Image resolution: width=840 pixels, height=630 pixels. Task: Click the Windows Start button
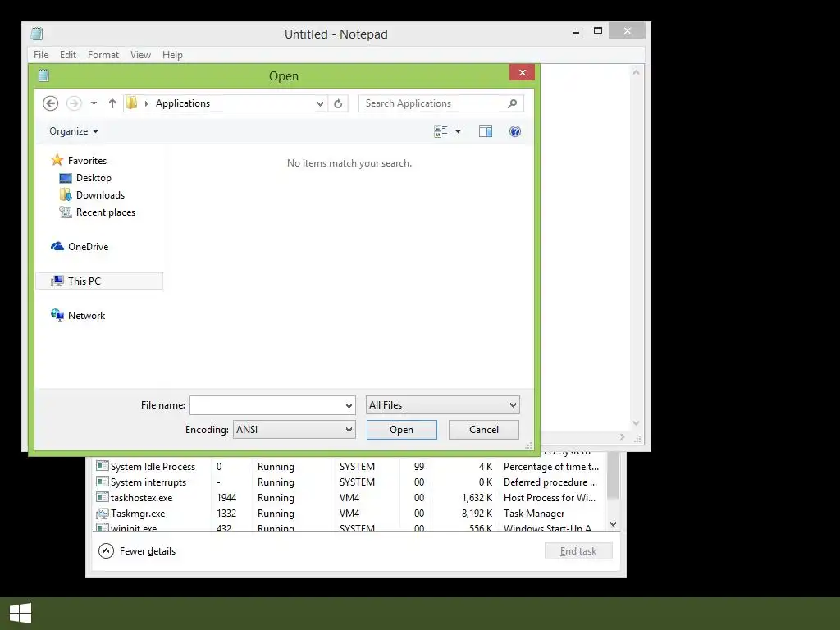point(21,614)
